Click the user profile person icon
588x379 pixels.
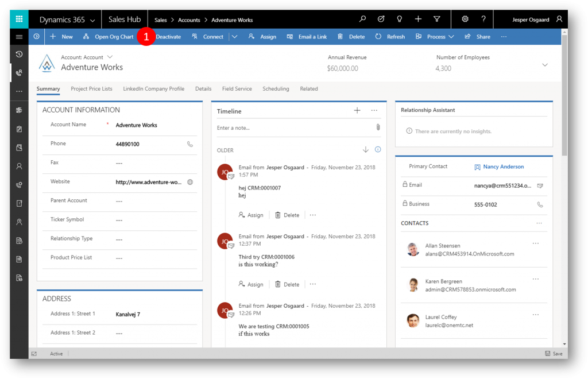559,19
